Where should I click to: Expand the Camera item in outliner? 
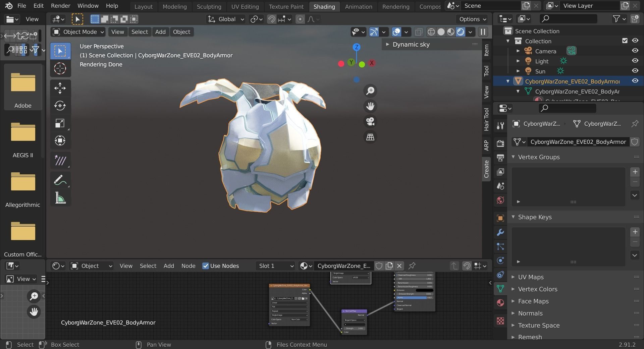(518, 51)
